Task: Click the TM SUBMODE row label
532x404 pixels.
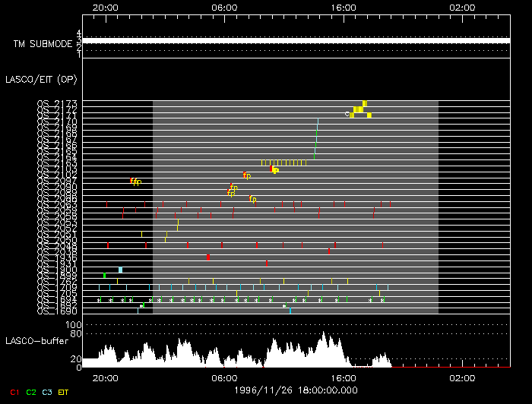Action: (42, 44)
